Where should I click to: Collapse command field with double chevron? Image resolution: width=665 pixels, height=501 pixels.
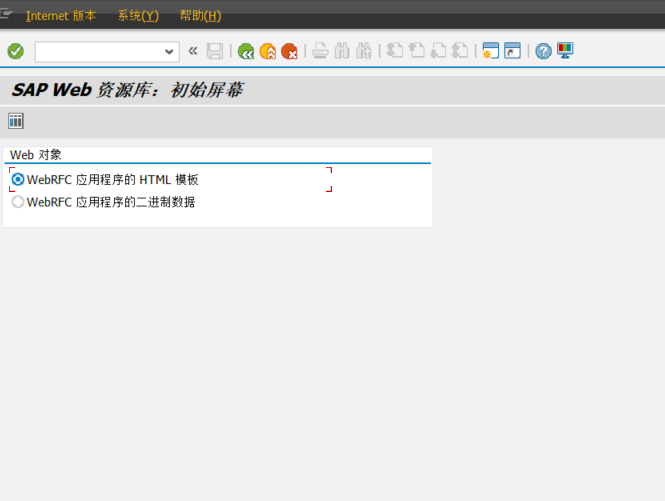tap(193, 51)
